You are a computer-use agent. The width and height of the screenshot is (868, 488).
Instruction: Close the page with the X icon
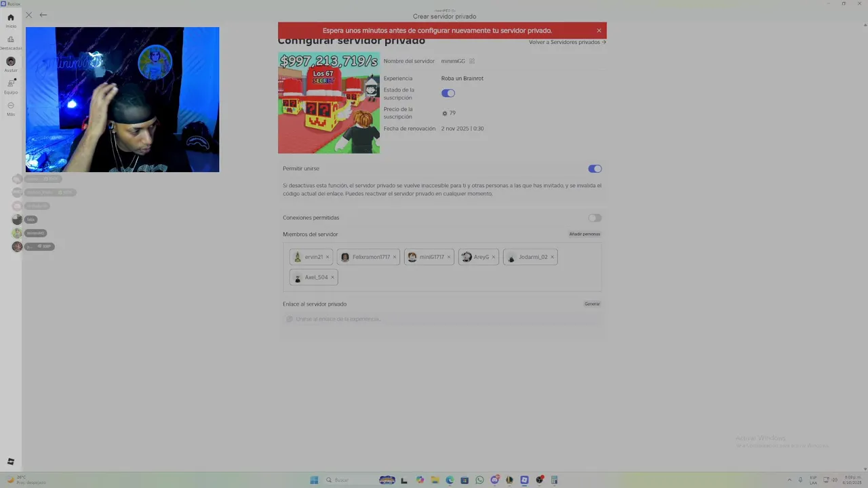pos(28,15)
